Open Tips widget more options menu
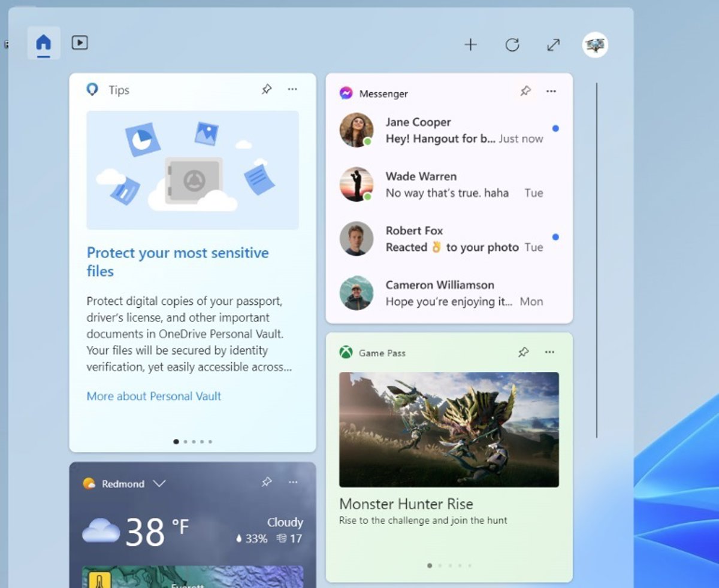719x588 pixels. 292,89
